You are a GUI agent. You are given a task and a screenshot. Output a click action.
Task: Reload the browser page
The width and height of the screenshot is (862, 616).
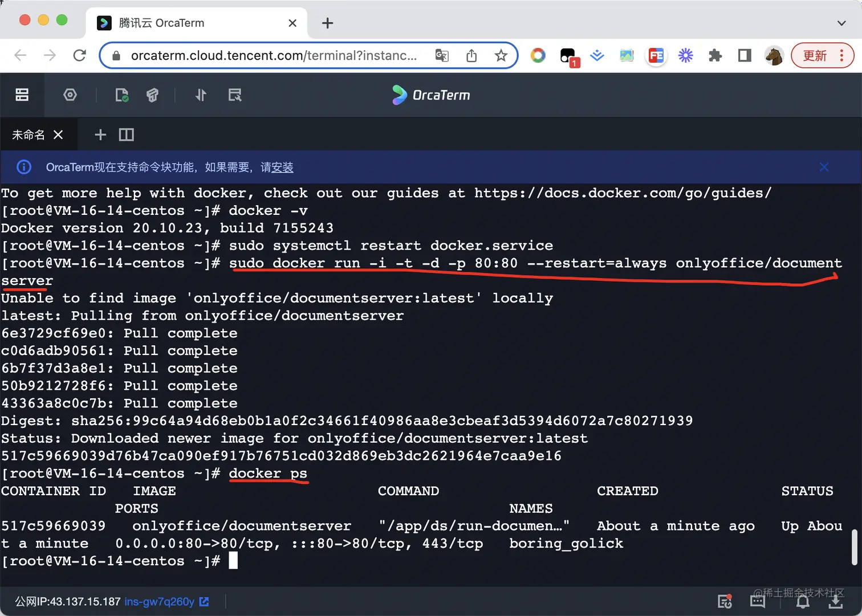coord(80,55)
